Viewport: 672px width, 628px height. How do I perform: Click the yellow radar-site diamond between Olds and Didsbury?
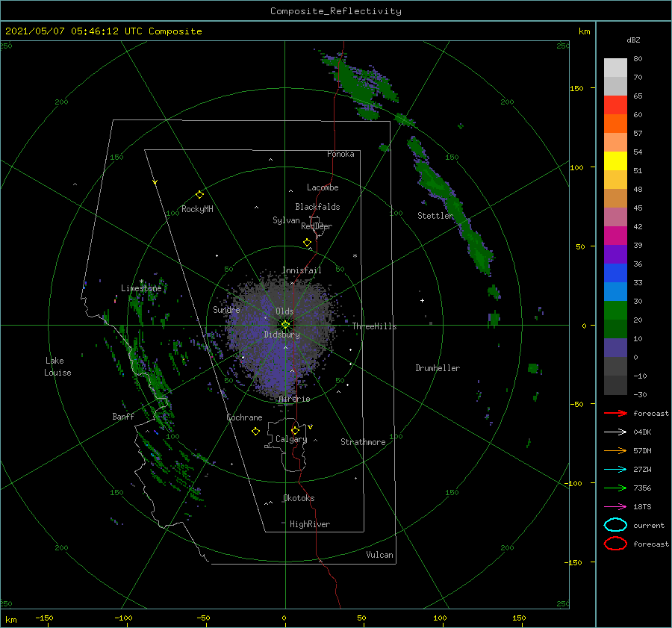click(285, 325)
